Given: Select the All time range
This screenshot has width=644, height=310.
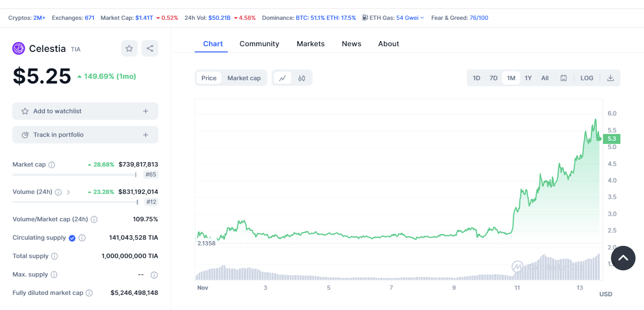Looking at the screenshot, I should point(545,78).
